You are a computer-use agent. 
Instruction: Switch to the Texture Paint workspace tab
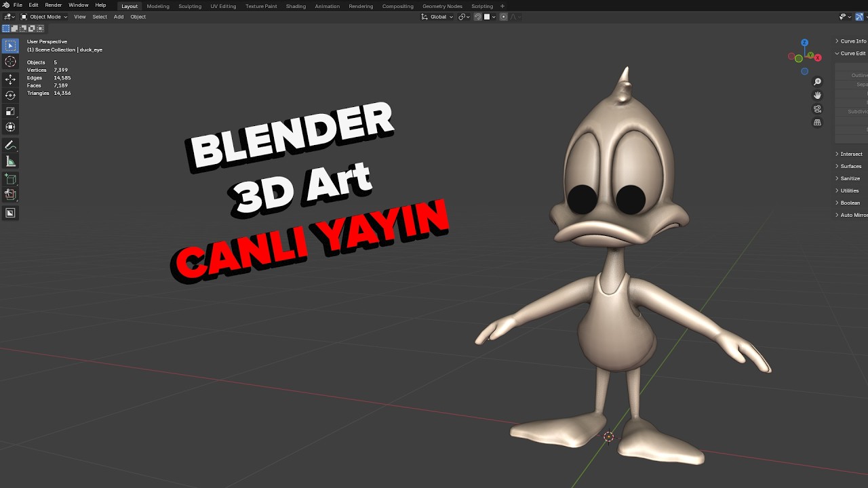tap(261, 6)
